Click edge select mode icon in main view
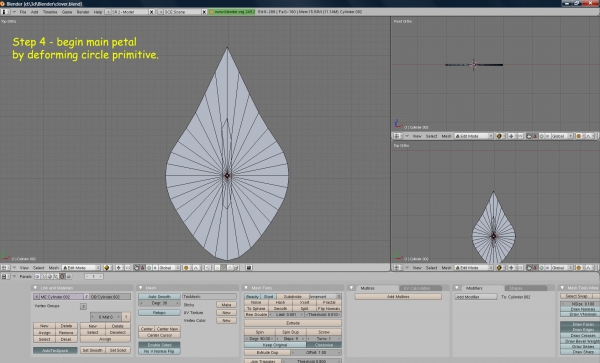 [223, 268]
